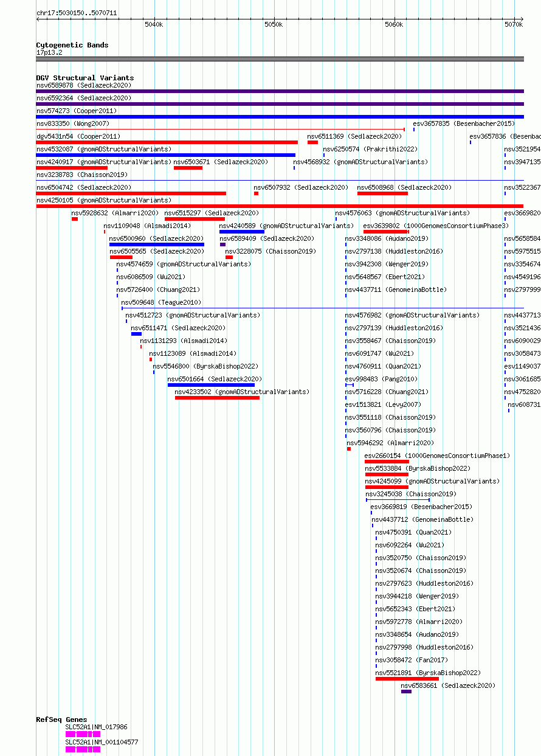This screenshot has height=756, width=541.
Task: Click nsv1109048 (Alsmadi2014) label
Action: click(x=147, y=226)
